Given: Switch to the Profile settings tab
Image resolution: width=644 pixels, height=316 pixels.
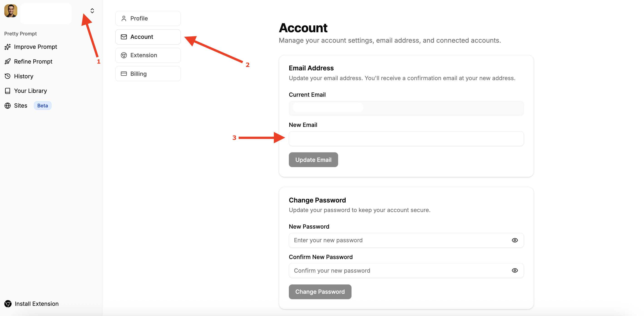Looking at the screenshot, I should tap(148, 18).
